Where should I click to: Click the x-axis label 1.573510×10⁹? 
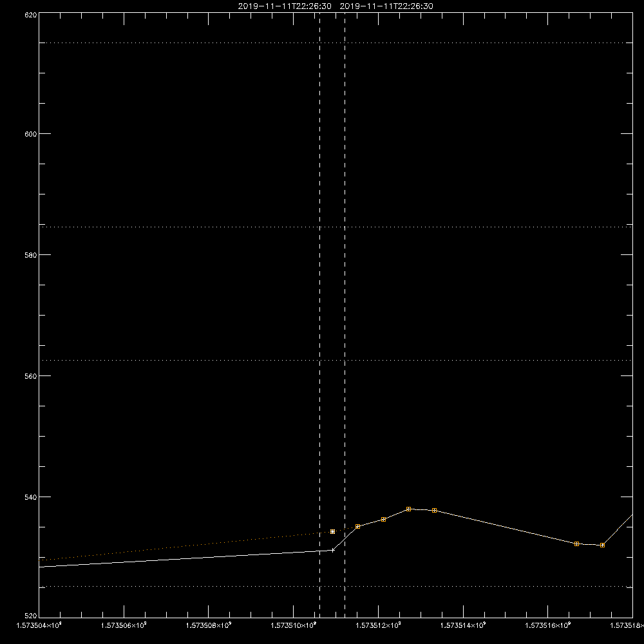pyautogui.click(x=294, y=625)
